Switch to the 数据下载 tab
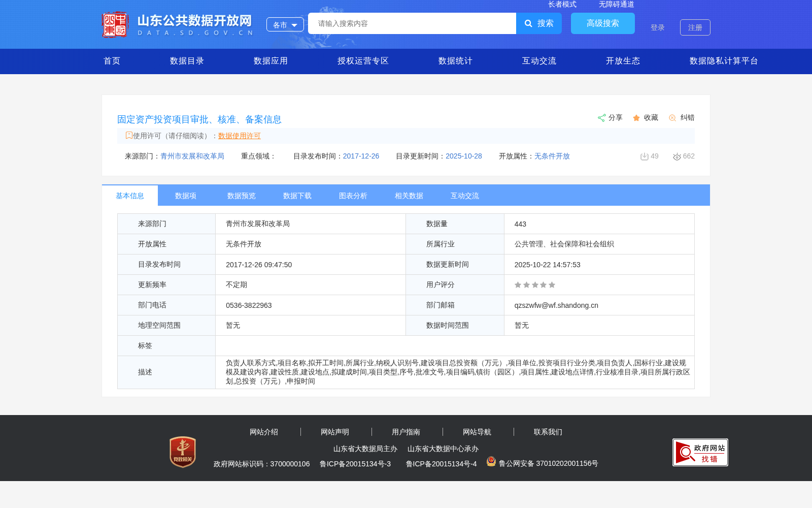Screen dimensions: 812x508 (x=297, y=196)
